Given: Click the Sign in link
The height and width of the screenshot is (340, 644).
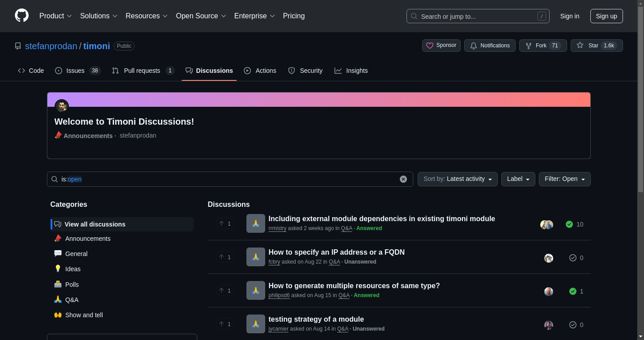Looking at the screenshot, I should click(570, 16).
